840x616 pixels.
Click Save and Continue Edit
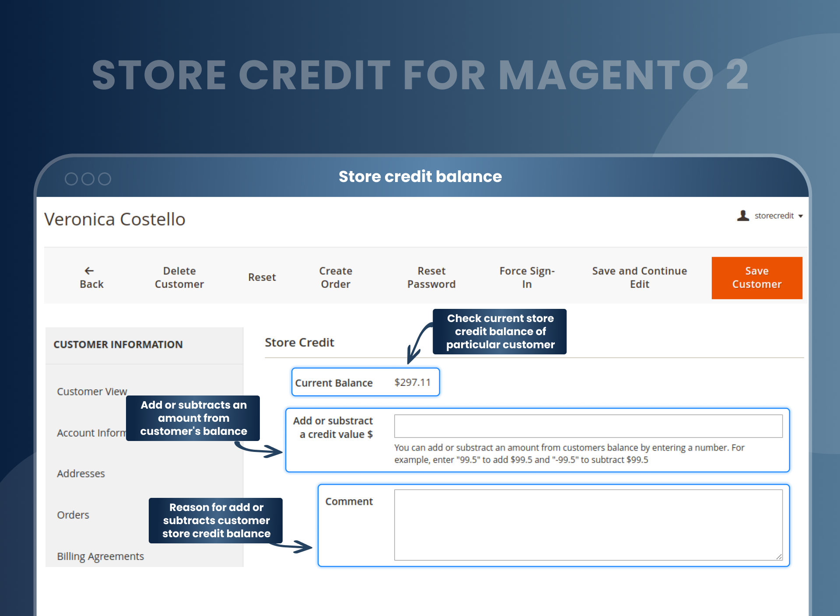point(640,277)
